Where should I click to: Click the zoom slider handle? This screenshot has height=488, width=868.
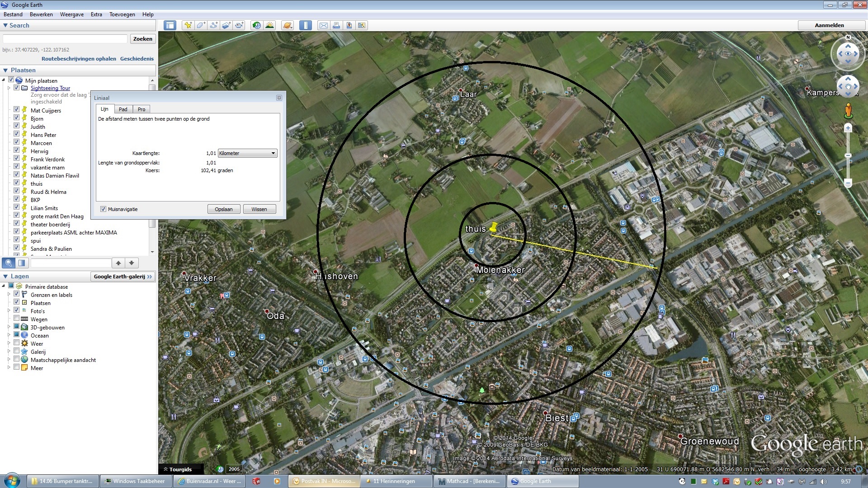848,155
